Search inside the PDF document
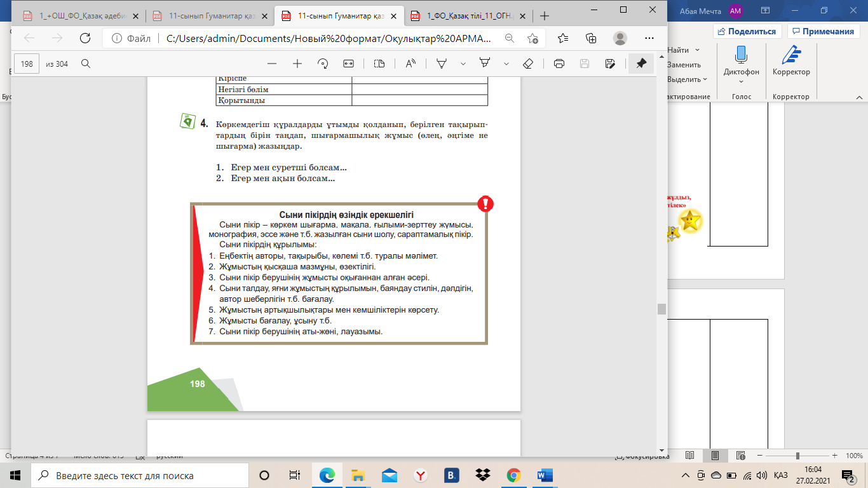This screenshot has height=488, width=868. (86, 64)
